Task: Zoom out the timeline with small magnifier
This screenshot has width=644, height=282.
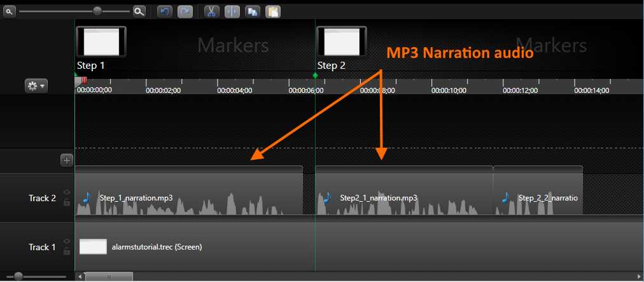Action: [x=9, y=12]
